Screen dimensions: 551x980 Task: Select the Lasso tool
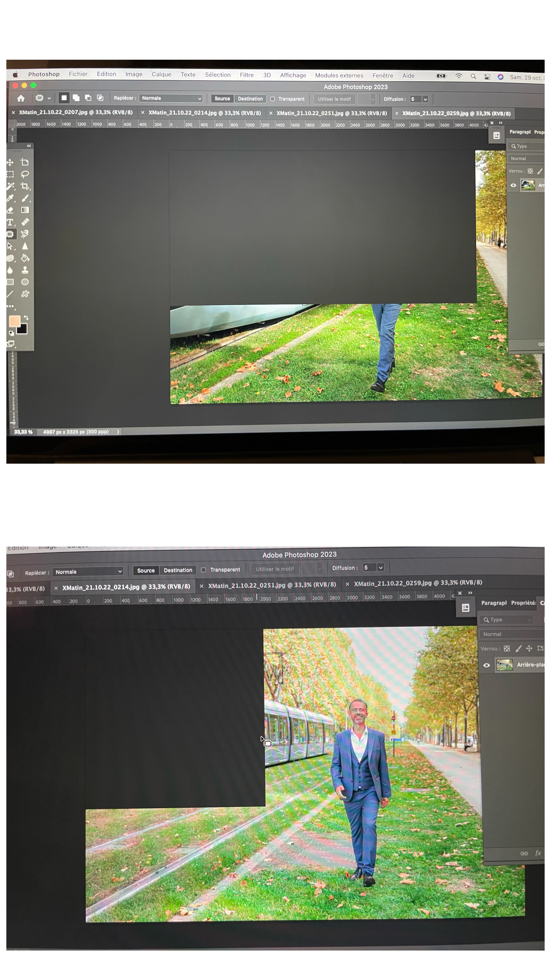25,174
